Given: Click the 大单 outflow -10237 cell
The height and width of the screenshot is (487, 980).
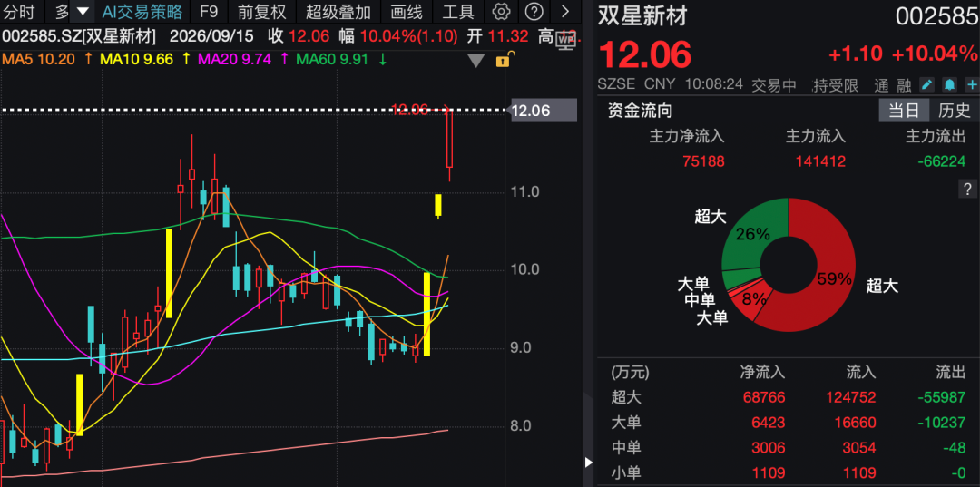Looking at the screenshot, I should 941,422.
